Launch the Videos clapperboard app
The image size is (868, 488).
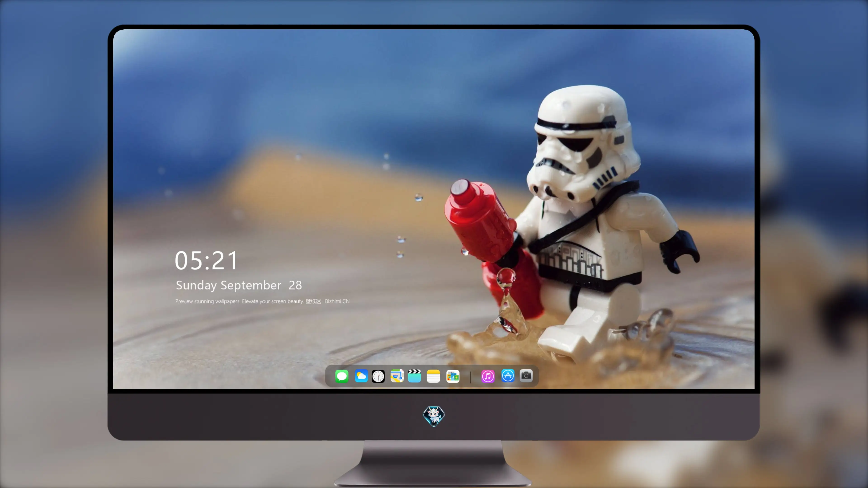(x=415, y=376)
